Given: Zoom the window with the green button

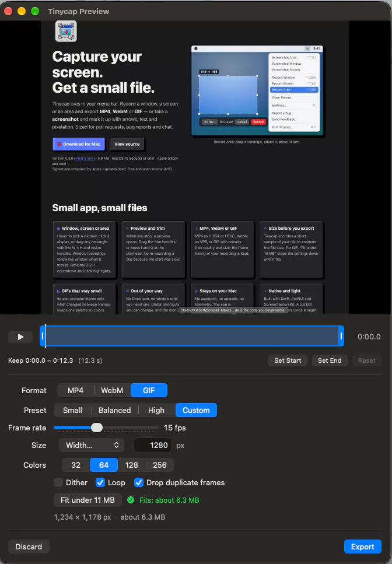Looking at the screenshot, I should tap(35, 11).
